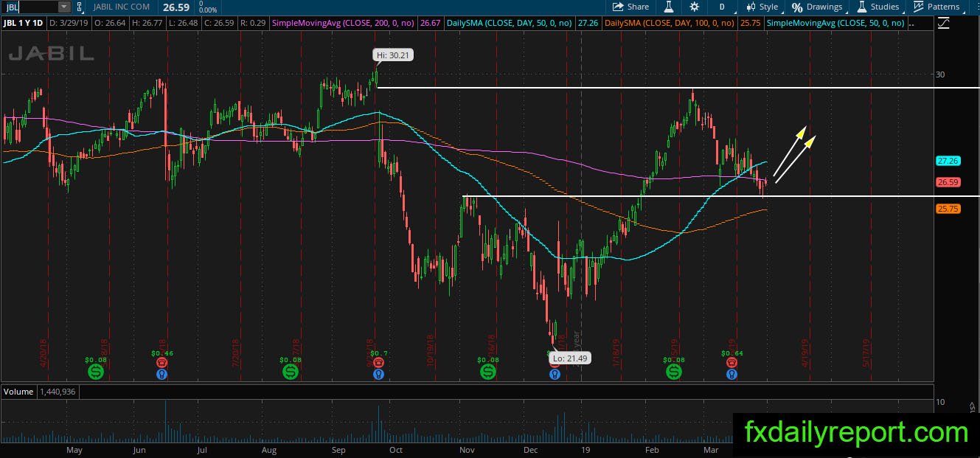Click the 25.75 orange price axis bubble
Image resolution: width=980 pixels, height=458 pixels.
948,209
